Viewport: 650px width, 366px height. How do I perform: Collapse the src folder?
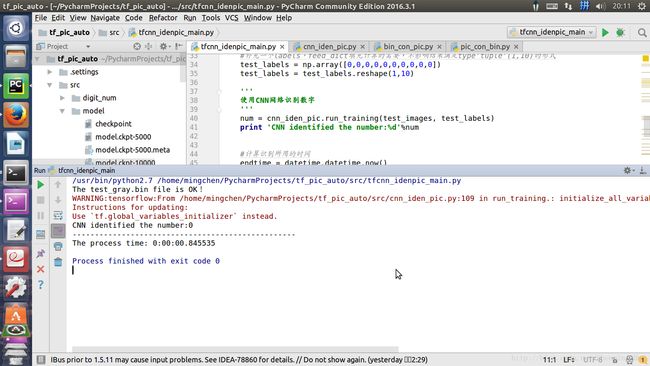[50, 85]
